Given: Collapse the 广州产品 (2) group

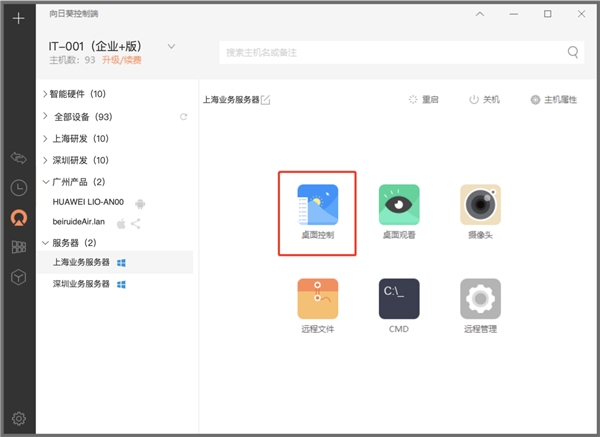Looking at the screenshot, I should point(46,182).
